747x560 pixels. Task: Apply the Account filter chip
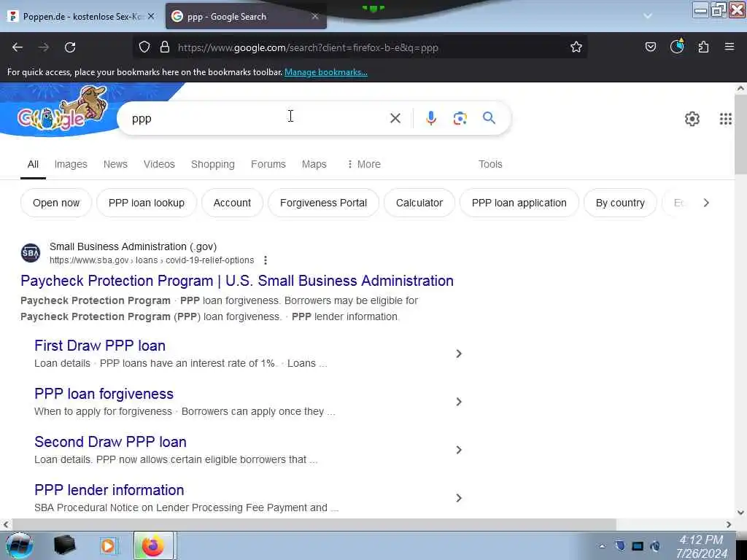(x=232, y=203)
